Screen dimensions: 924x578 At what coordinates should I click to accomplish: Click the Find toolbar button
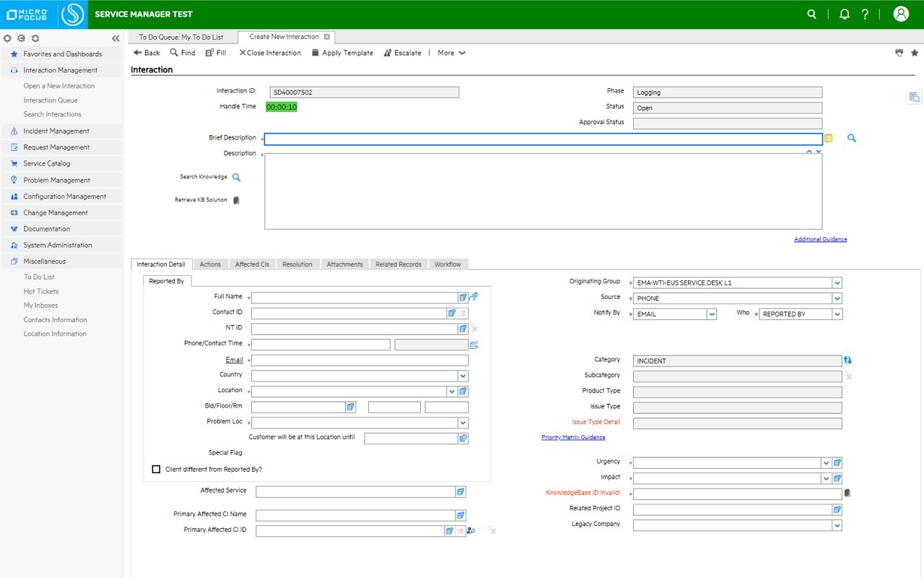tap(183, 53)
